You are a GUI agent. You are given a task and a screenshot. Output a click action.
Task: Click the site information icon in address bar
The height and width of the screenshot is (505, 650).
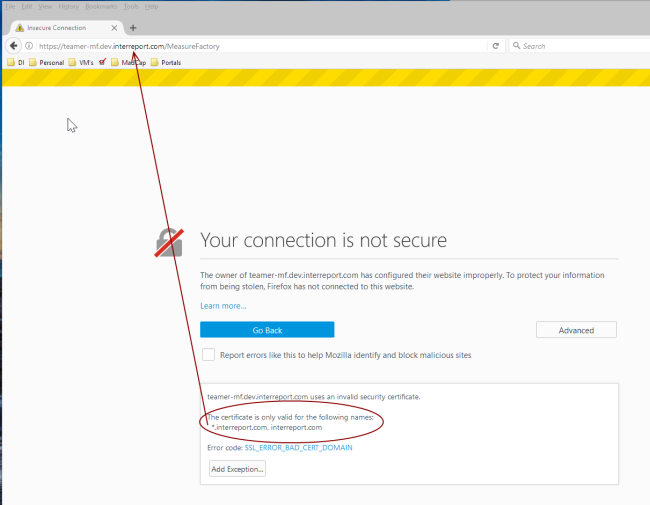tap(30, 46)
